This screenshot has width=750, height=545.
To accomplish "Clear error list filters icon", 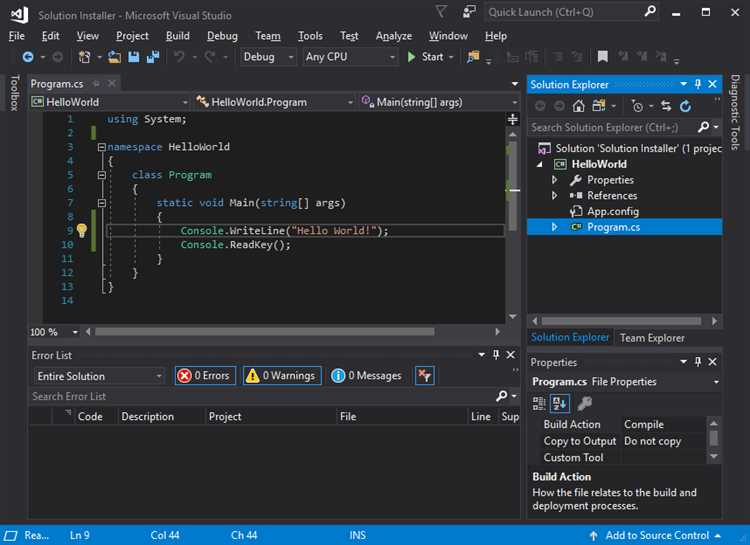I will [425, 376].
